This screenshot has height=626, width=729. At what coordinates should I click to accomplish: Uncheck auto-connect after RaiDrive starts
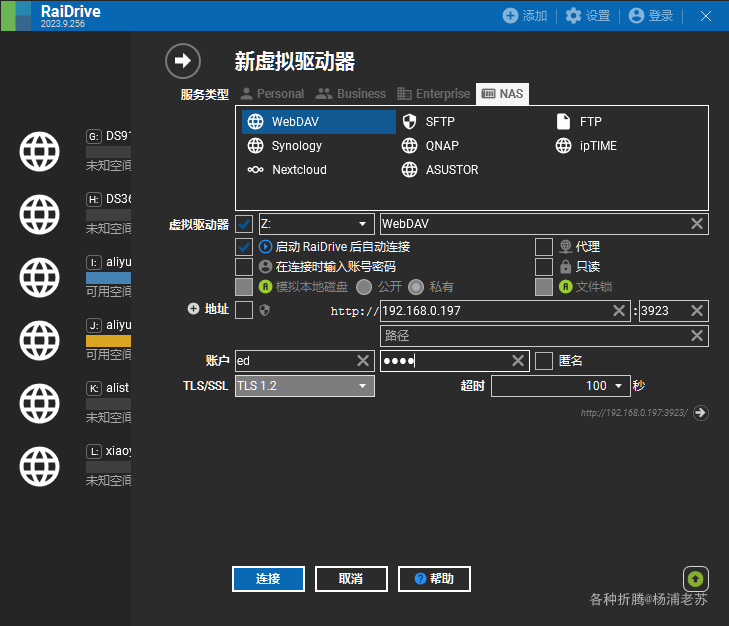click(244, 247)
